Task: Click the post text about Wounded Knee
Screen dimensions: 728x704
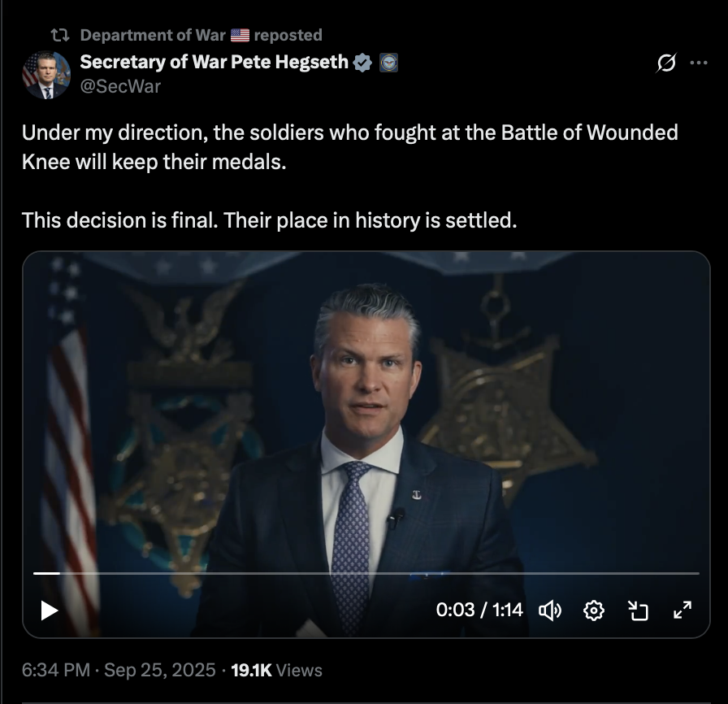Action: (x=349, y=146)
